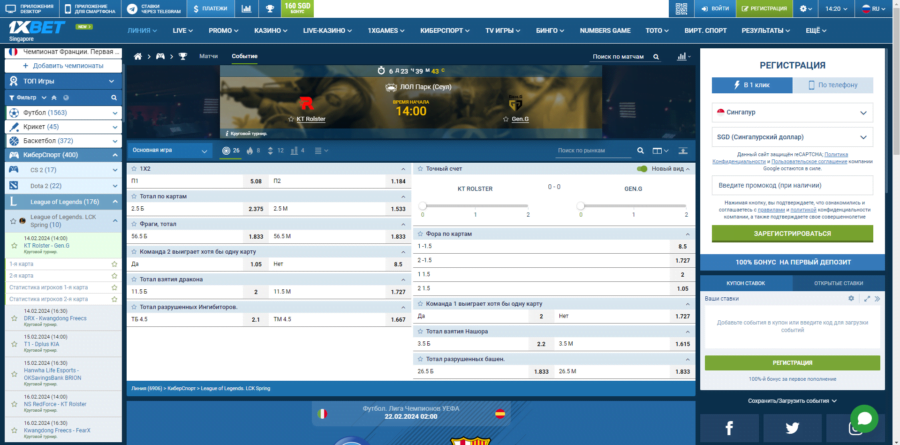
Task: Open the country dropdown showing Сингапур
Action: (x=792, y=113)
